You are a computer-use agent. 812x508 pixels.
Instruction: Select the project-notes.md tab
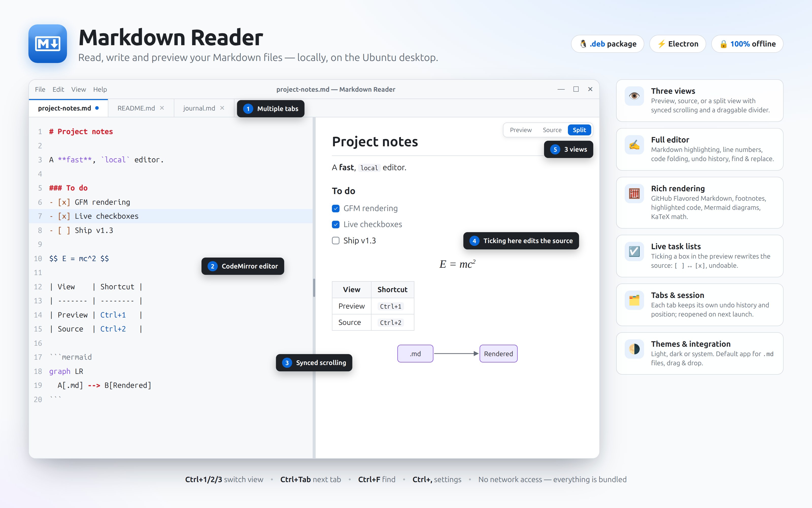tap(68, 108)
